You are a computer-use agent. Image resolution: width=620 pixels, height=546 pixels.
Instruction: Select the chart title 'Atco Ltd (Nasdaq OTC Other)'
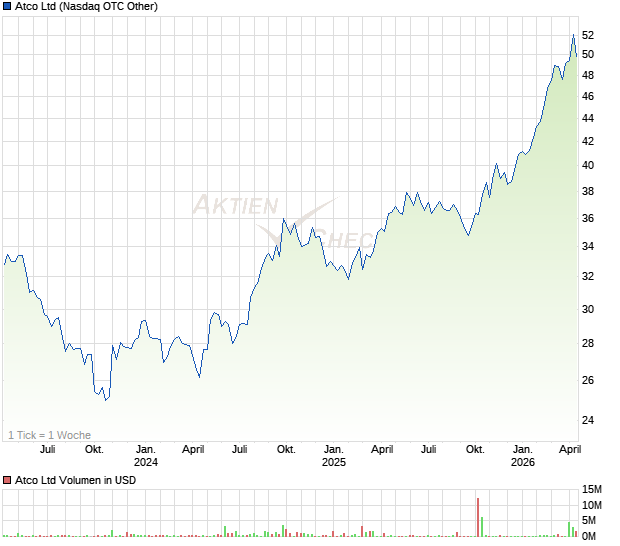[86, 7]
